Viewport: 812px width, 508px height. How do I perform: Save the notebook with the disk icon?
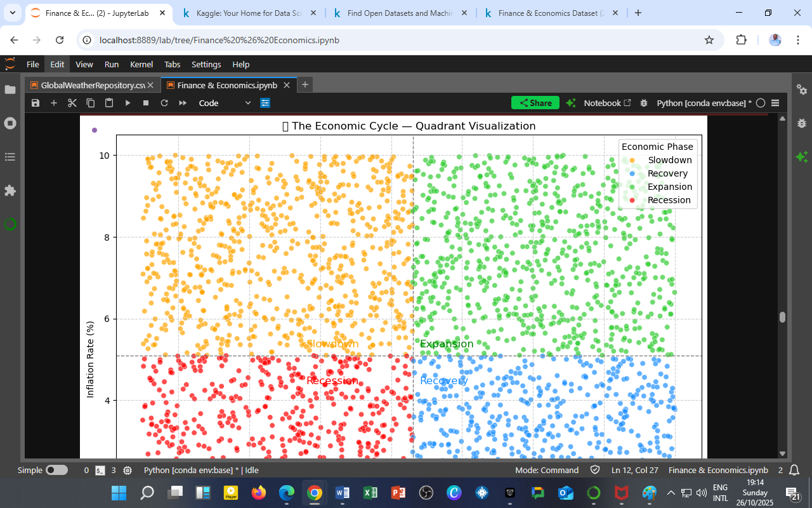click(x=36, y=103)
